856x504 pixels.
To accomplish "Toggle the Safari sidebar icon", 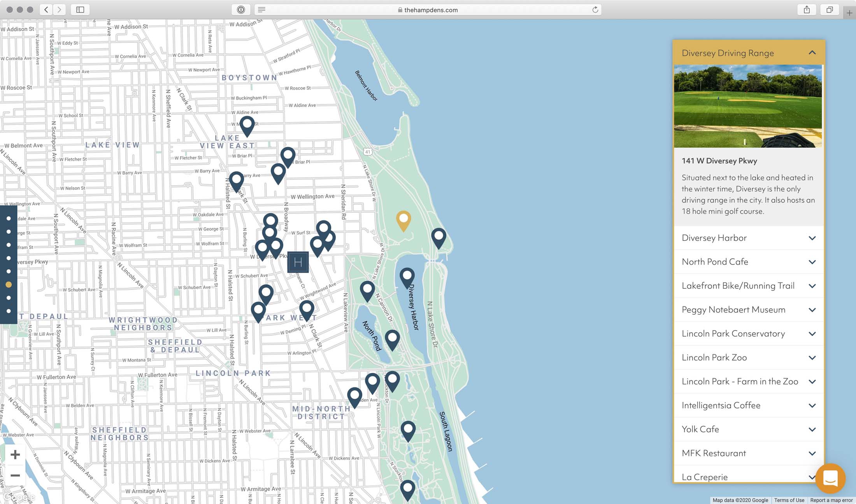I will click(x=80, y=10).
